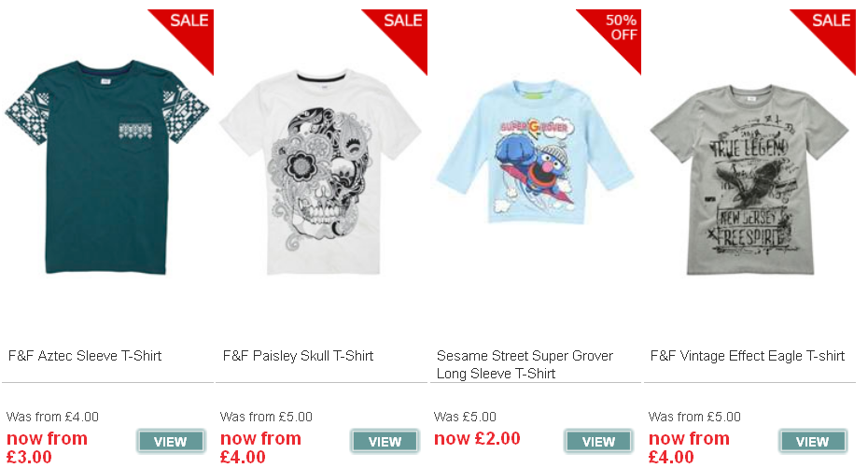Screen dimensions: 868x468
Task: Open the grey Vintage Eagle T-shirt image
Action: pos(749,179)
